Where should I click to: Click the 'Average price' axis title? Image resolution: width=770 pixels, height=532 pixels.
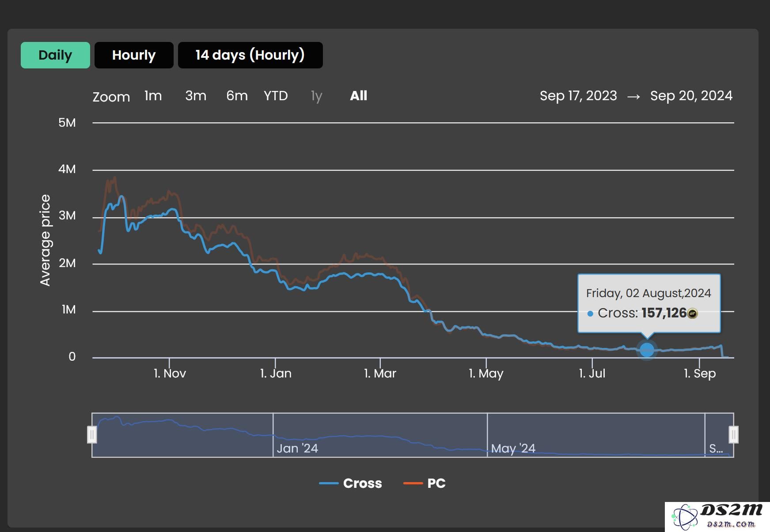tap(45, 240)
